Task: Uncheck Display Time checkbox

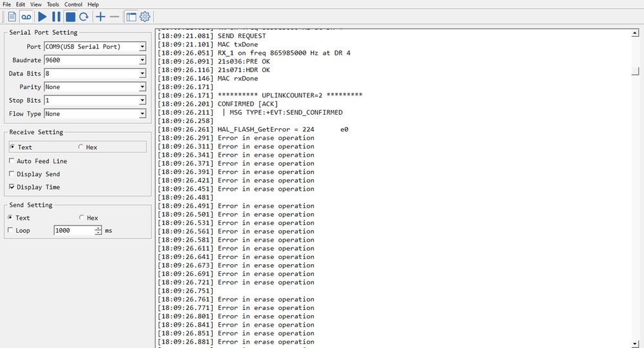Action: click(x=12, y=187)
